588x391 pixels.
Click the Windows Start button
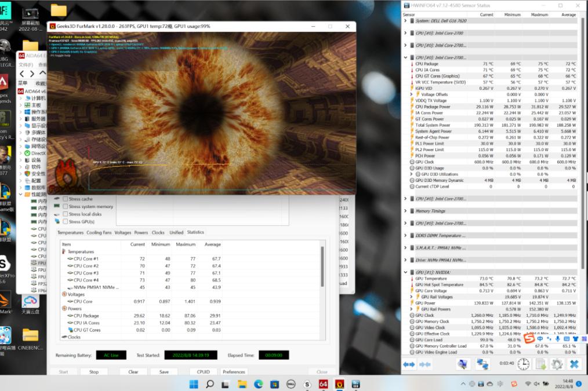point(194,383)
